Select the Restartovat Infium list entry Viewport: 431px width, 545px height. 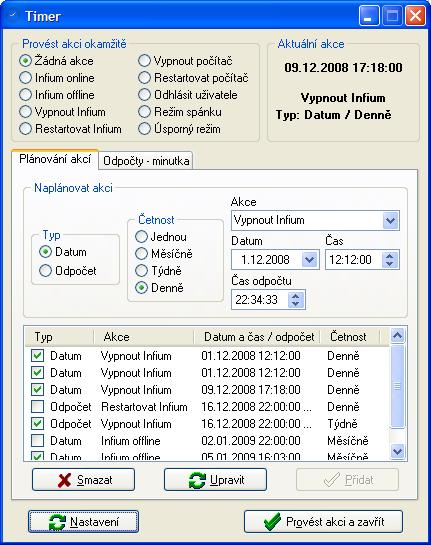pyautogui.click(x=144, y=407)
